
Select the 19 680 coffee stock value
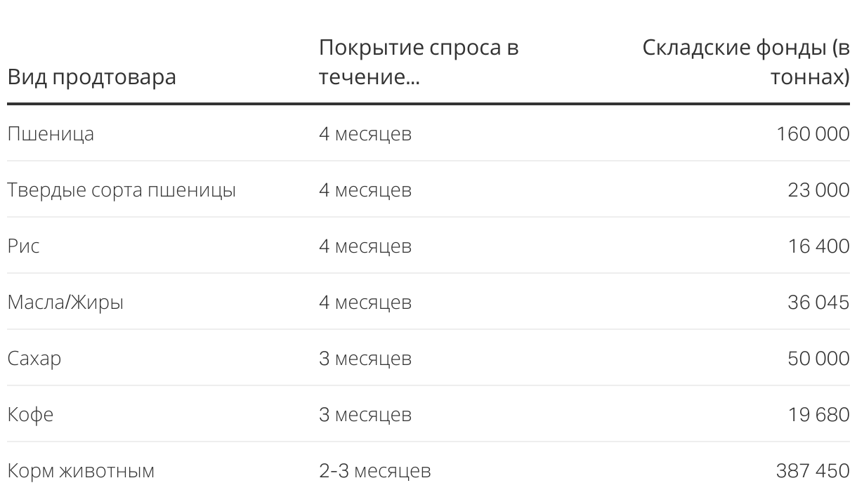tap(818, 415)
